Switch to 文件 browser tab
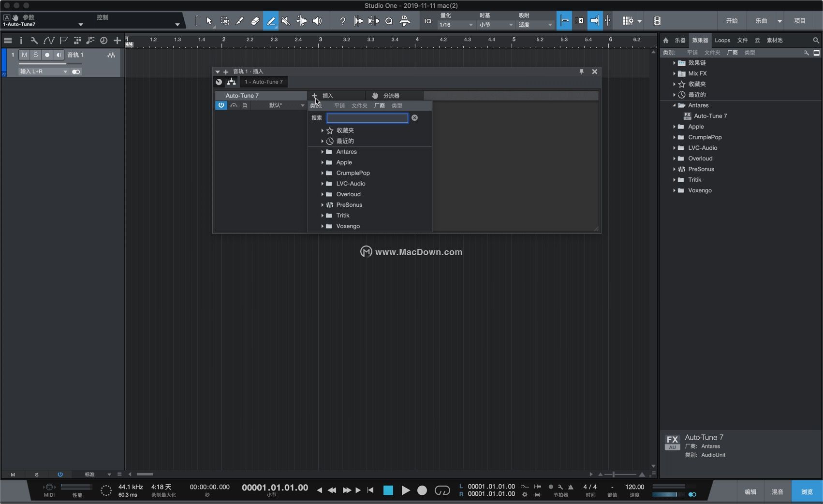 coord(742,40)
